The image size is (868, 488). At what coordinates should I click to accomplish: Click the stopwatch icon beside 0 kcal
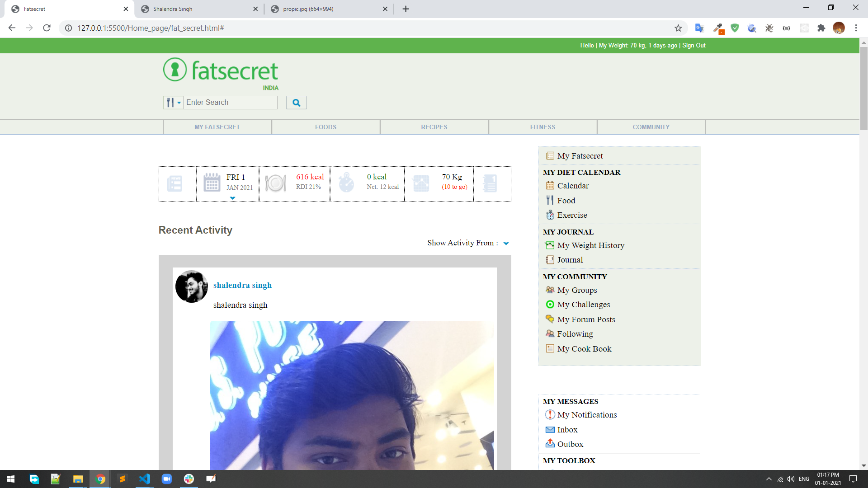click(x=346, y=183)
